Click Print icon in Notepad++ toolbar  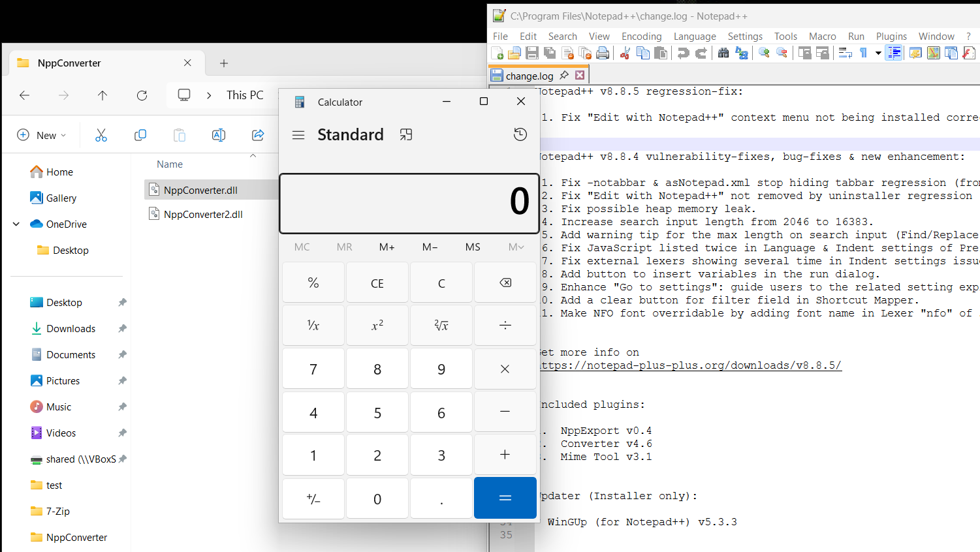tap(603, 53)
